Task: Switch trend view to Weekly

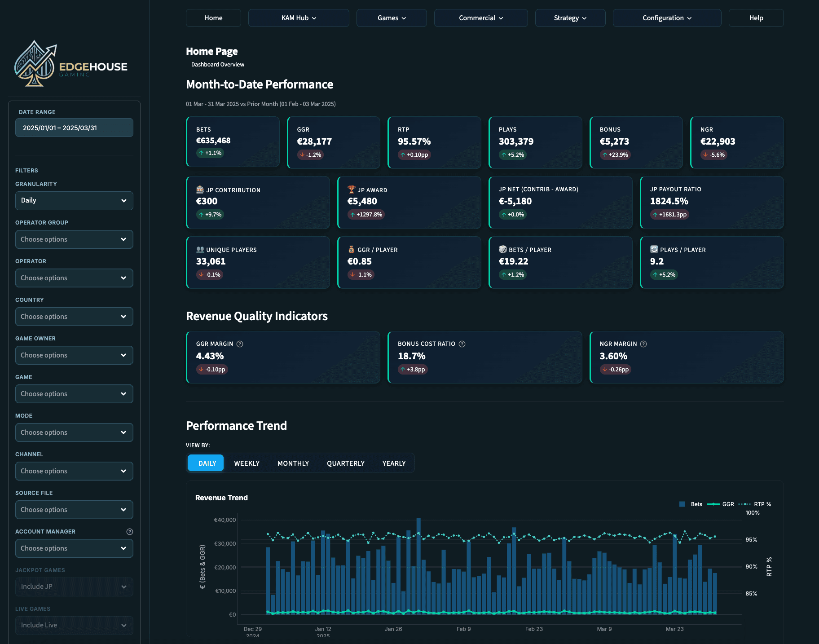Action: point(247,463)
